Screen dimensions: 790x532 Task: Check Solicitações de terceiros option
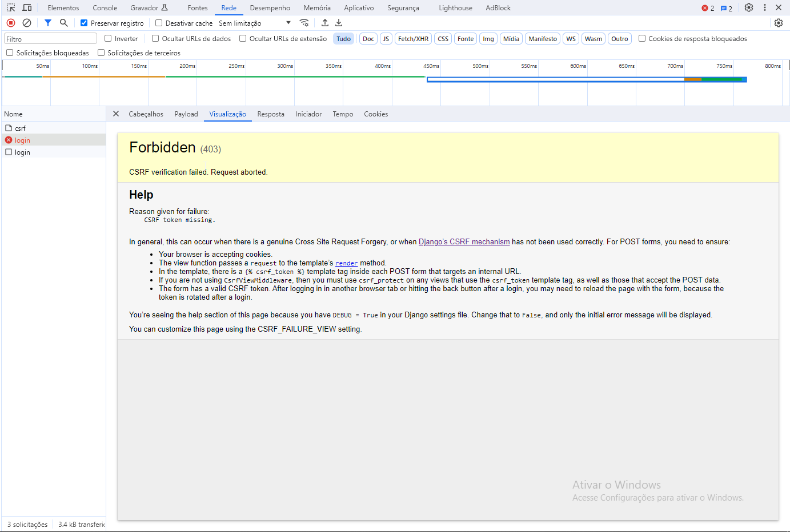[101, 53]
